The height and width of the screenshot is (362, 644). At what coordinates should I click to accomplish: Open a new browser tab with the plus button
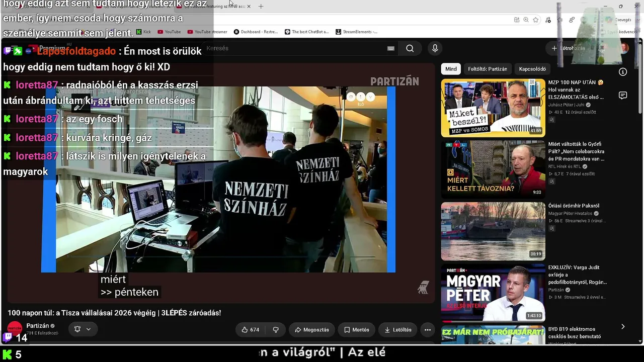(x=261, y=7)
